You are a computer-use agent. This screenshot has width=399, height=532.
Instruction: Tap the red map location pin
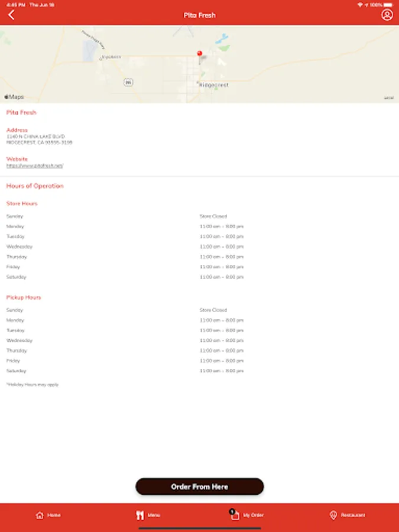200,54
